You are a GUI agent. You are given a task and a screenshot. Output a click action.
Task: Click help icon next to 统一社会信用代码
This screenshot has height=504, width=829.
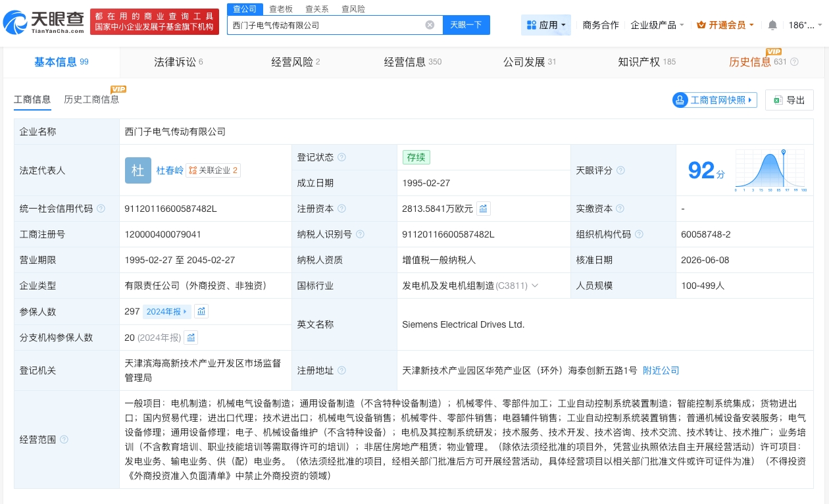pos(101,209)
